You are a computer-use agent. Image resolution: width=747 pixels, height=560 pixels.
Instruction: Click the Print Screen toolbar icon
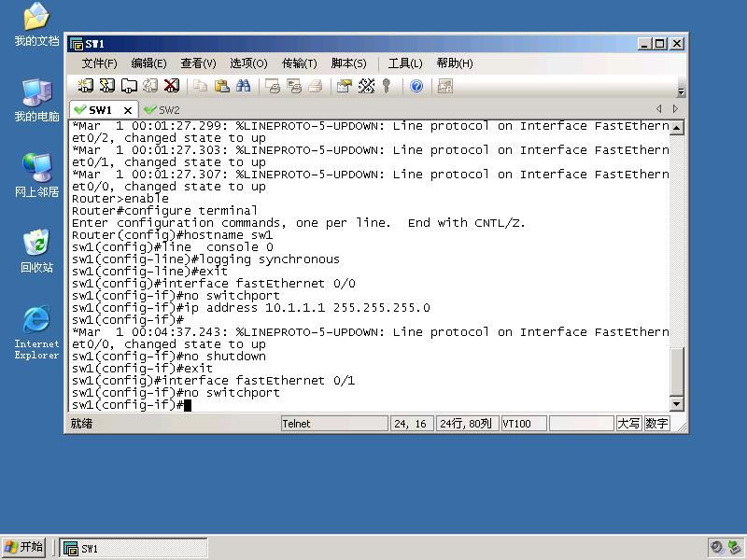click(273, 86)
